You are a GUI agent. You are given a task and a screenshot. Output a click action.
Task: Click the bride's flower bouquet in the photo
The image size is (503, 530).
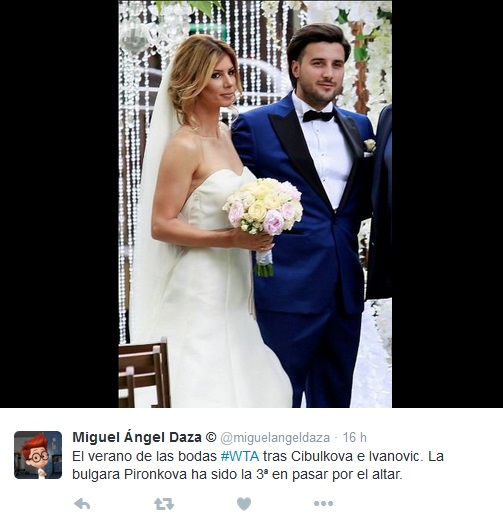click(x=263, y=207)
